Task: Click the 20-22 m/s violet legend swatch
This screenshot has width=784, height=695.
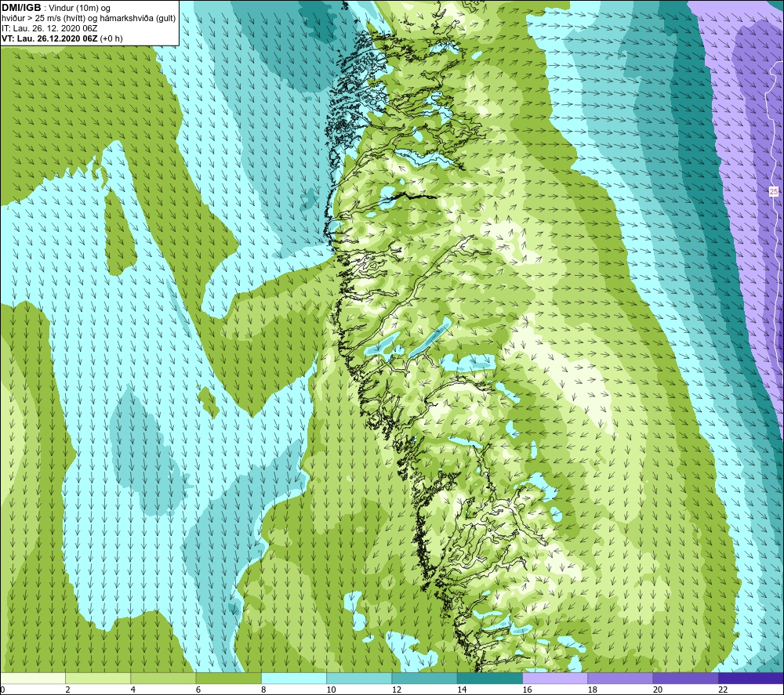Action: [x=685, y=678]
